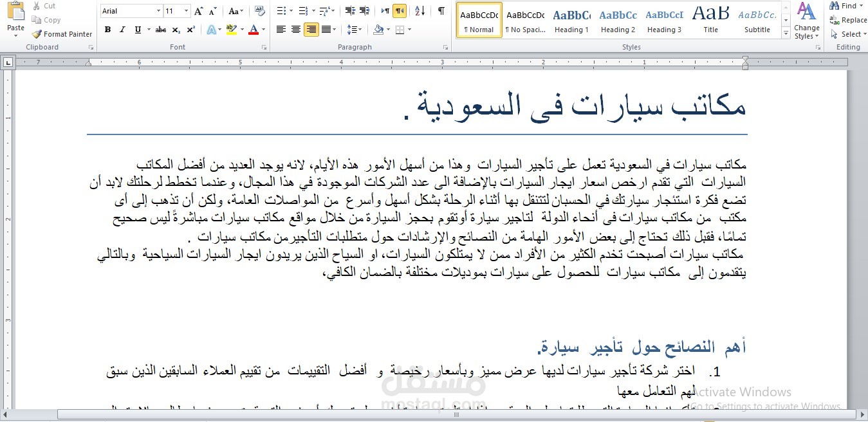Viewport: 868px width, 422px height.
Task: Click the Decrease Indent icon
Action: click(x=350, y=11)
